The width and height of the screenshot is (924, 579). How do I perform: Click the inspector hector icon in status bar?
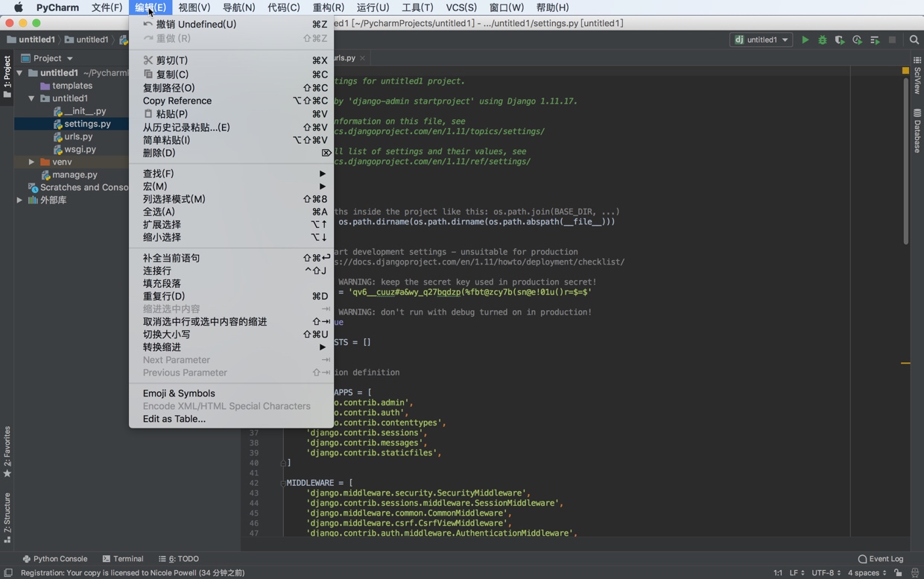[x=915, y=573]
